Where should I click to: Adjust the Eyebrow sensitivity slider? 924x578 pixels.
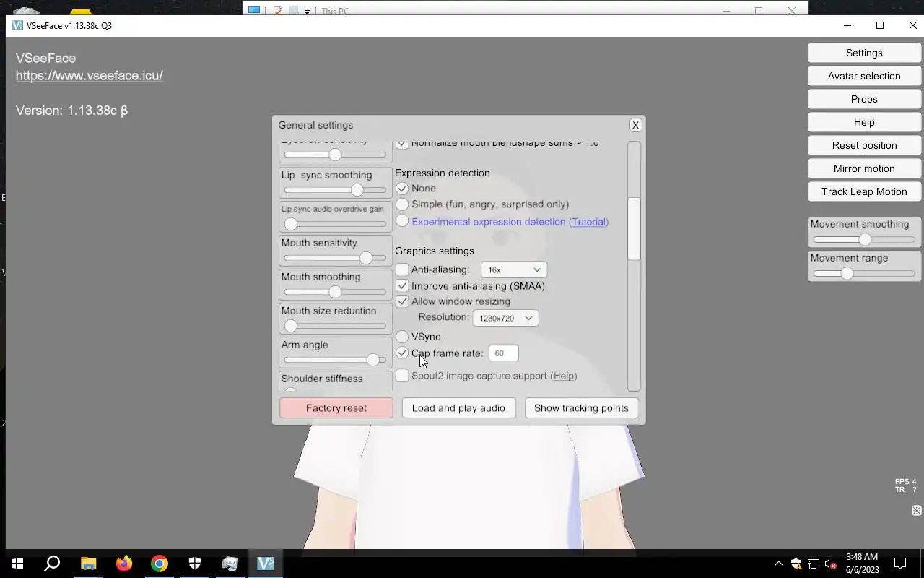335,155
